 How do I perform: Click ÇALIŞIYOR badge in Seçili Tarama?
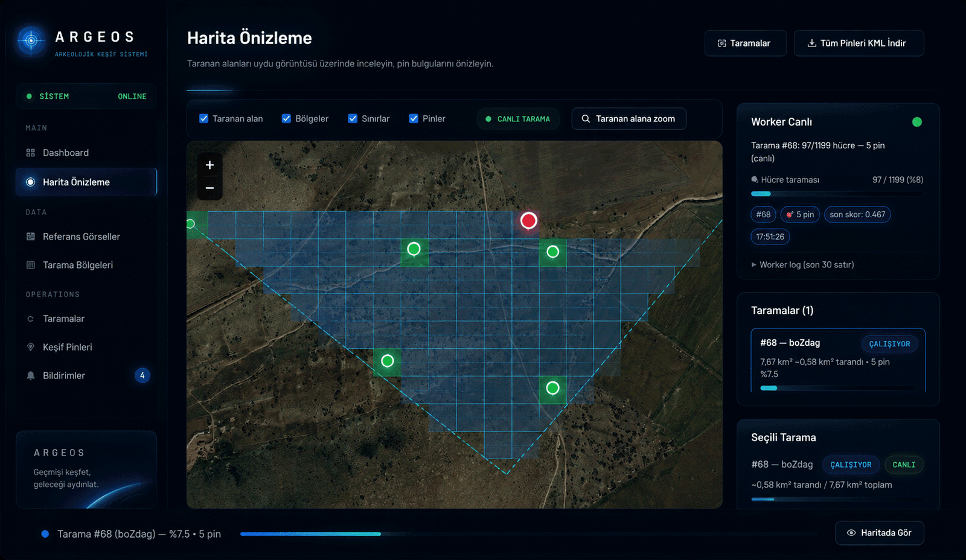pyautogui.click(x=851, y=465)
